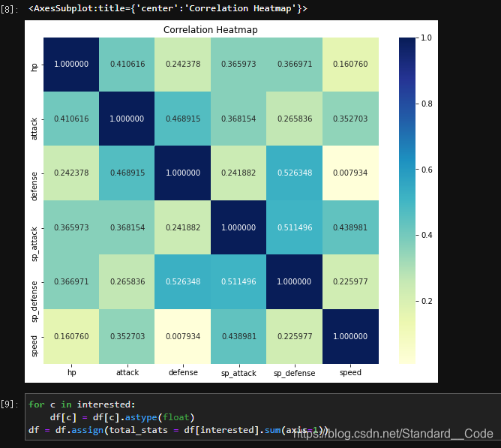The image size is (501, 448).
Task: Click the colorbar gradient beside the heatmap
Action: [x=407, y=200]
